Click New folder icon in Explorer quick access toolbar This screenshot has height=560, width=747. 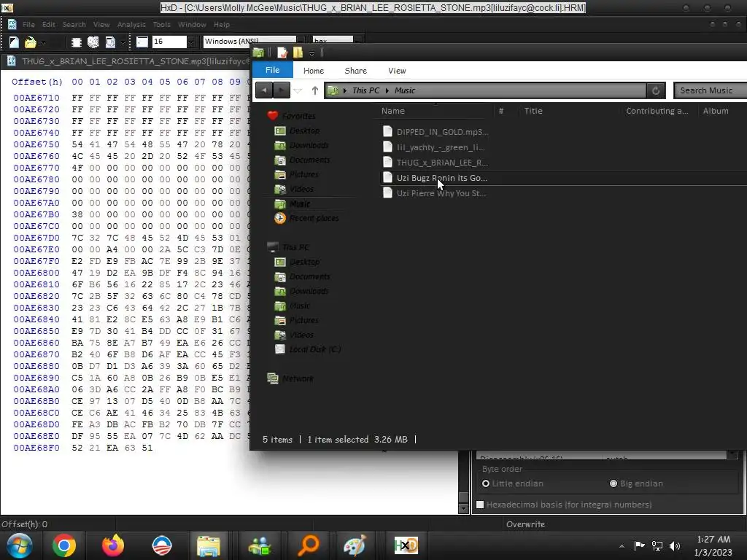[x=298, y=52]
